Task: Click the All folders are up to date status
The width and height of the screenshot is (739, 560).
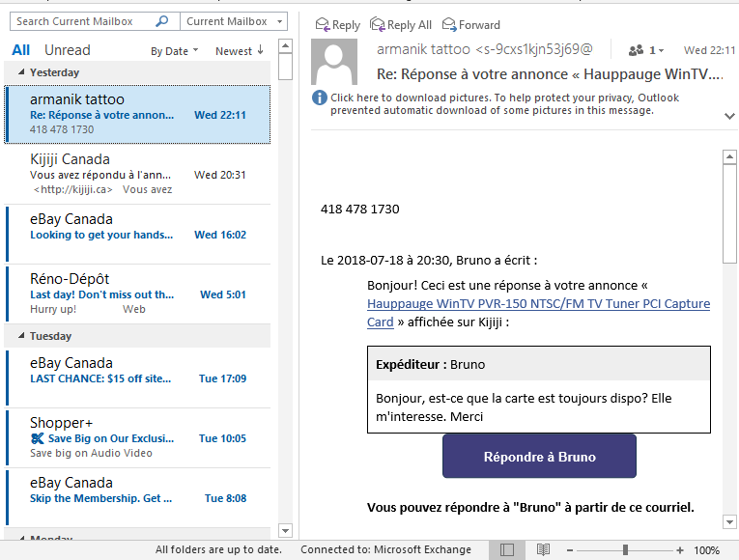Action: point(218,549)
